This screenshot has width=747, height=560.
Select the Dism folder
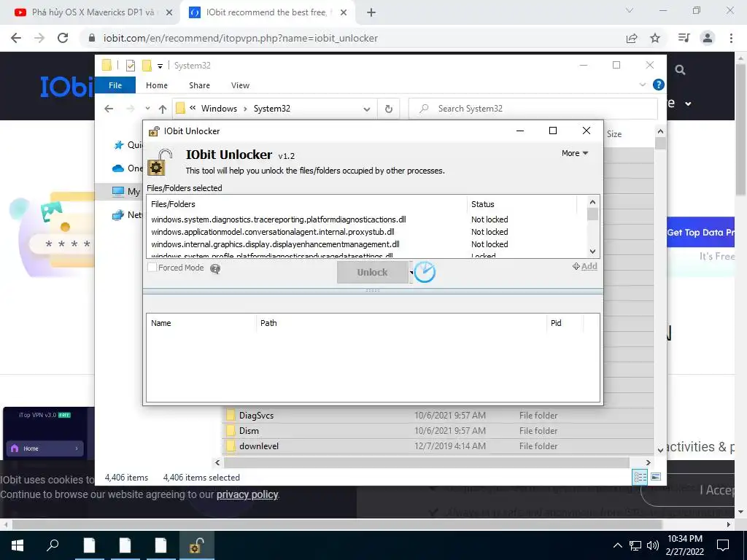pyautogui.click(x=249, y=430)
